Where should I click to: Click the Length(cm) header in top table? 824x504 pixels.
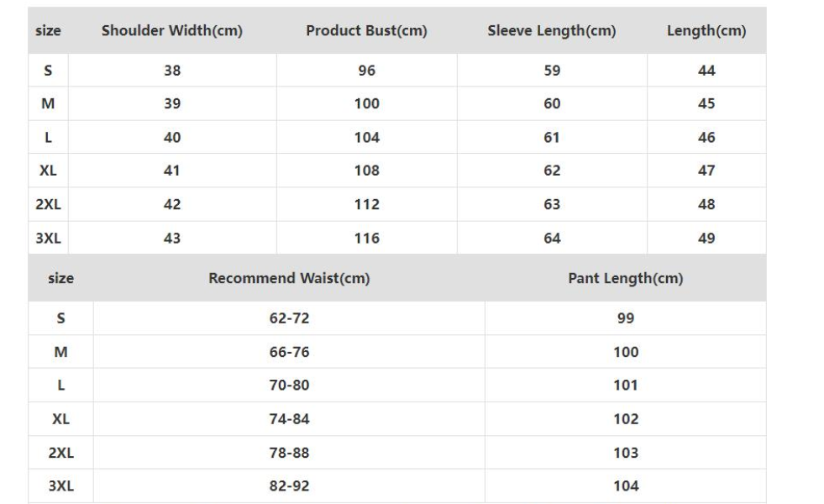[x=706, y=31]
